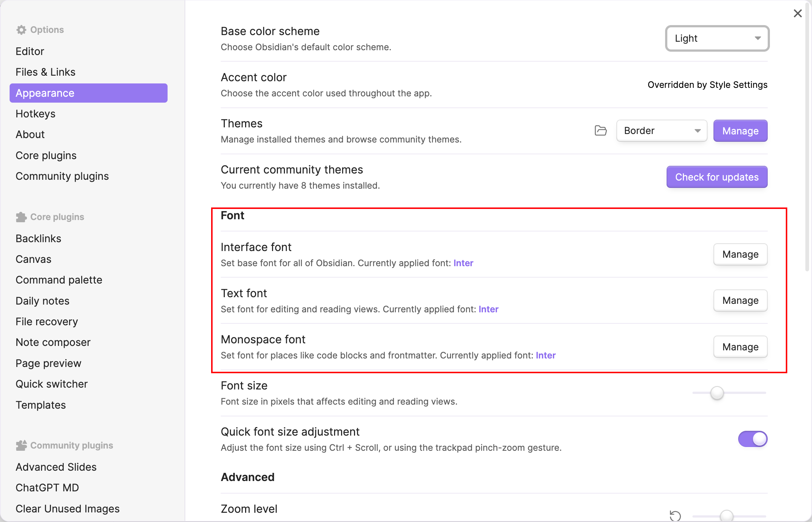Open ChatGPT MD plugin settings
The height and width of the screenshot is (522, 812).
coord(47,487)
